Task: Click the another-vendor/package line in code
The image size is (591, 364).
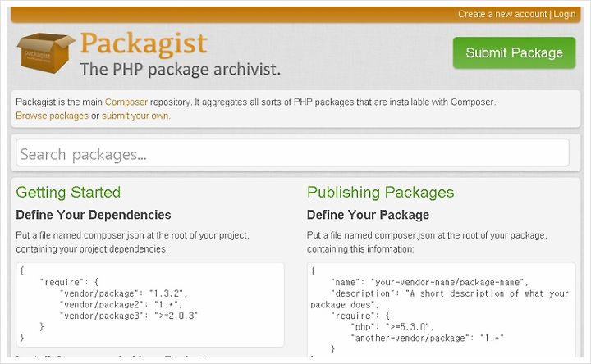Action: click(x=427, y=338)
